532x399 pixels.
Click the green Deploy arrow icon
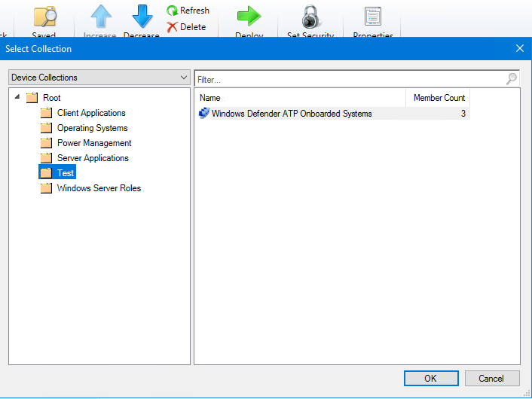click(249, 17)
